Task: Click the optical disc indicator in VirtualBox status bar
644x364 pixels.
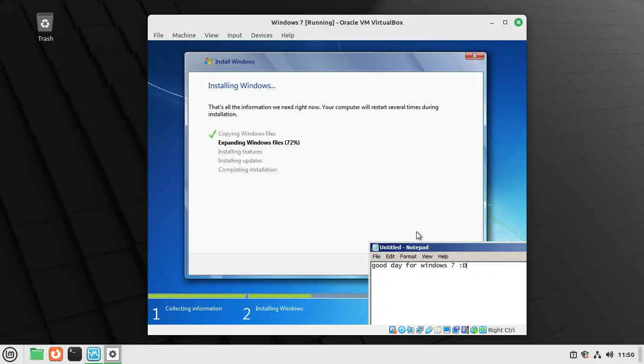Action: pyautogui.click(x=402, y=330)
